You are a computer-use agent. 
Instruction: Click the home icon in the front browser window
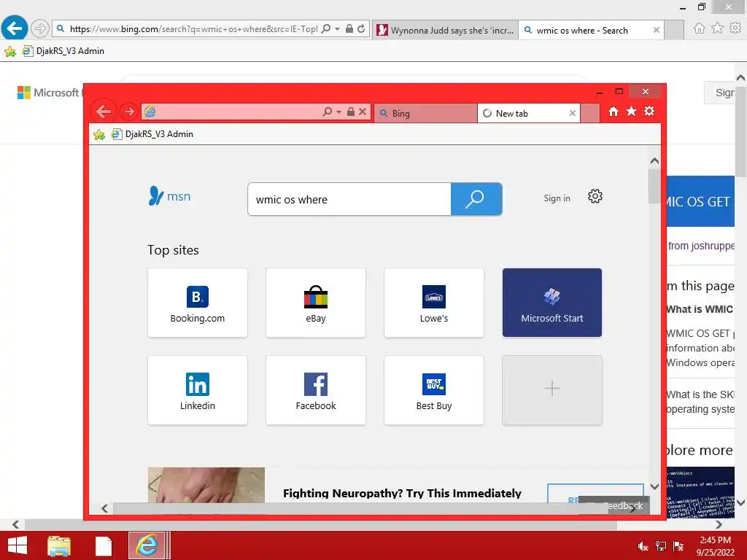click(x=613, y=112)
